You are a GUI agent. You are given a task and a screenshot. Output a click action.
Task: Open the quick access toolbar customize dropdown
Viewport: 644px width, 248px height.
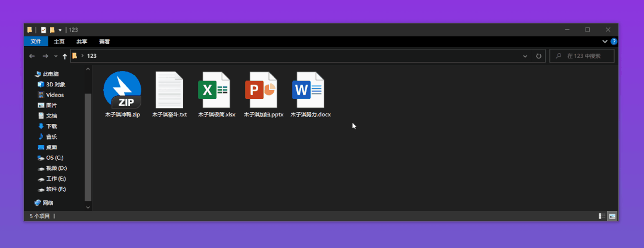(x=60, y=30)
